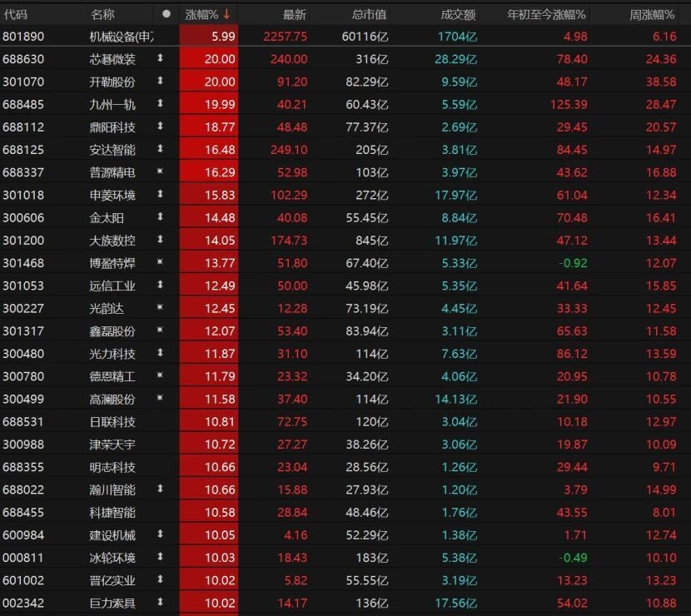The width and height of the screenshot is (691, 616).
Task: Select weekly change 10.88 of 巨力索具
Action: (661, 603)
